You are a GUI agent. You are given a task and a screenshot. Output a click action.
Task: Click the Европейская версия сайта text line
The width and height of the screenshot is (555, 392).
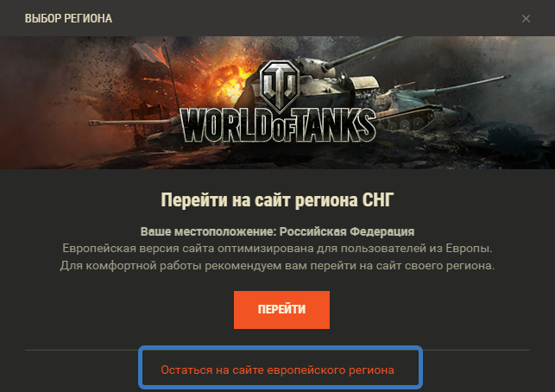[x=277, y=248]
